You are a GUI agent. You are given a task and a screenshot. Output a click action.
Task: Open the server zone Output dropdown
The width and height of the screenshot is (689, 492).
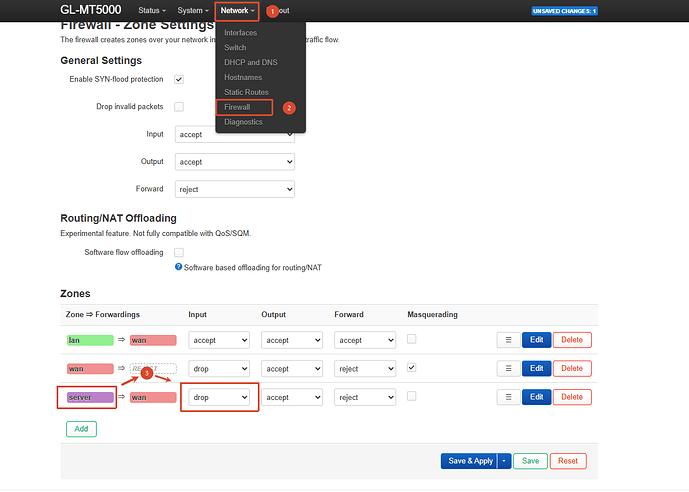[x=292, y=398]
